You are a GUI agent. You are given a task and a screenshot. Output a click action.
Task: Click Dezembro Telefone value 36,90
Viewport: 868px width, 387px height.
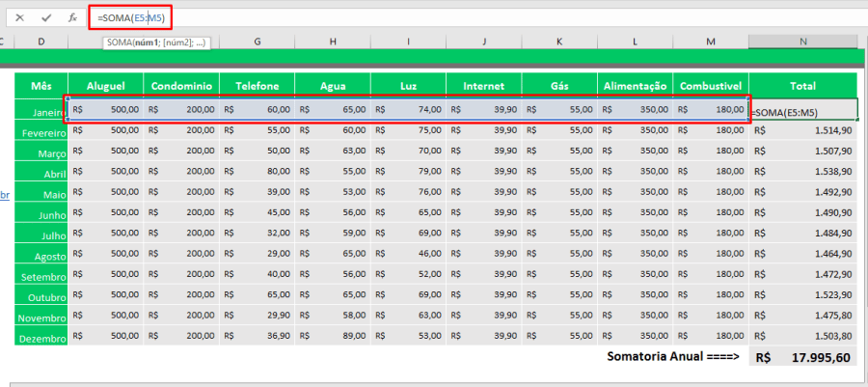tap(258, 336)
